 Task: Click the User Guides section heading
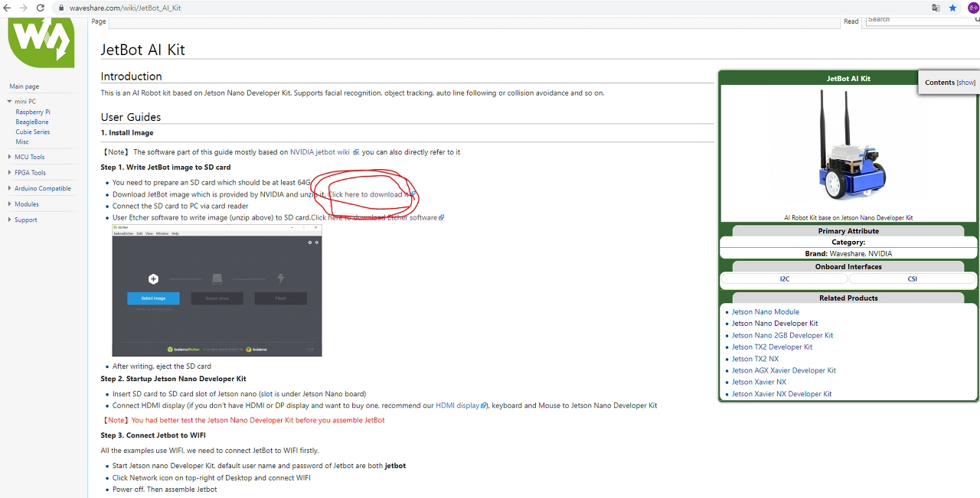point(131,117)
